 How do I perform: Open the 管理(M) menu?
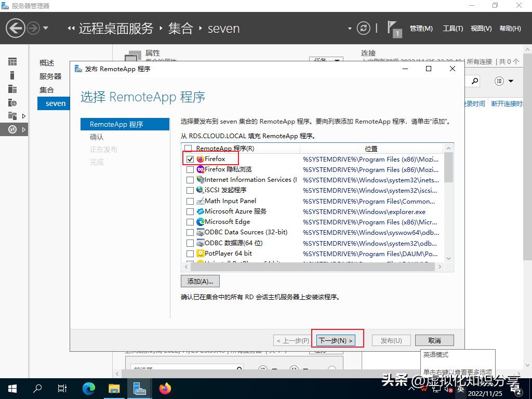(x=421, y=29)
